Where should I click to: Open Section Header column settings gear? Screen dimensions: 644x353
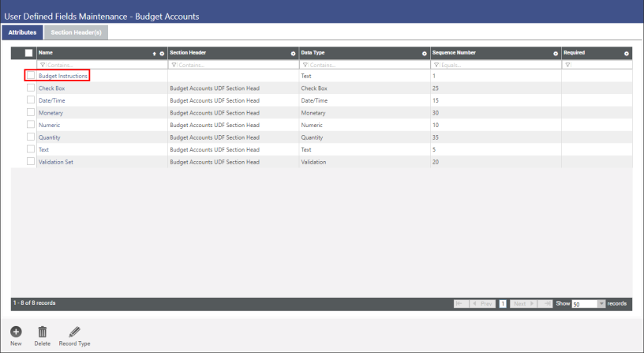293,54
